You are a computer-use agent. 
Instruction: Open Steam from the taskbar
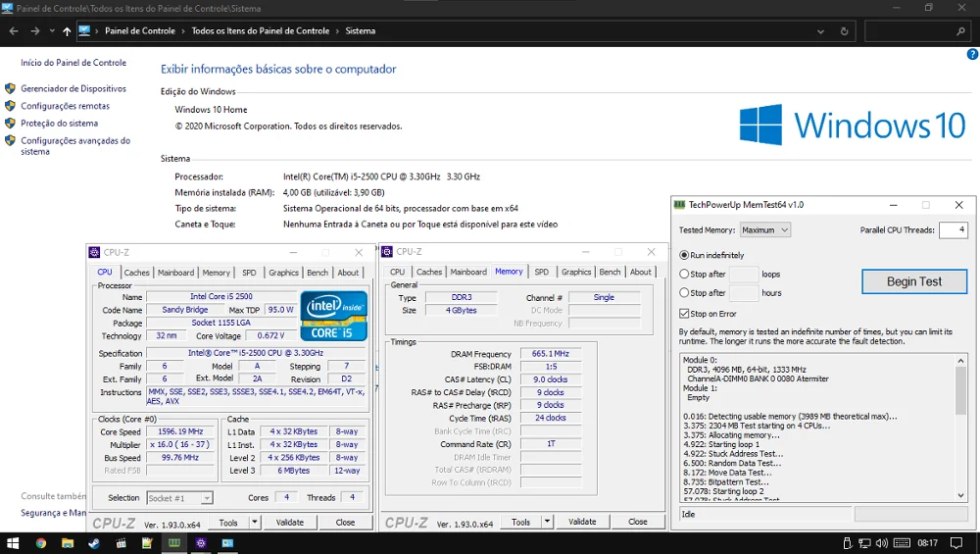coord(94,543)
